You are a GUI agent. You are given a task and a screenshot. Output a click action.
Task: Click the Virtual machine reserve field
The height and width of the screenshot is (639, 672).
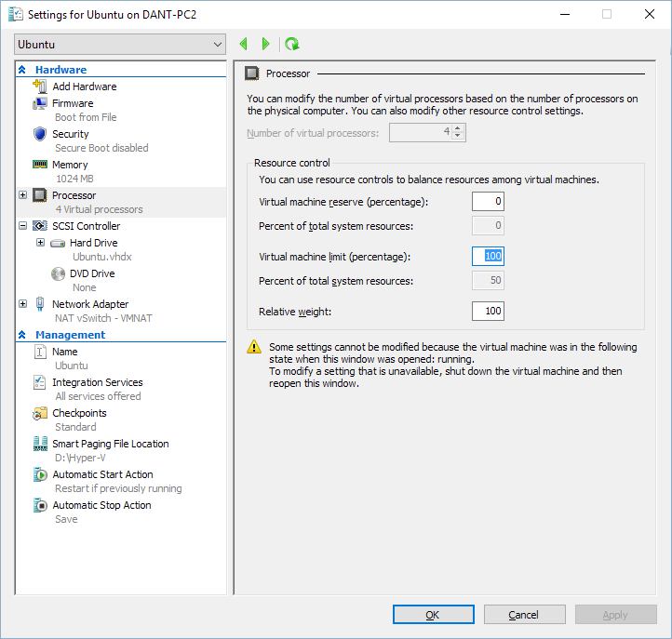click(488, 202)
